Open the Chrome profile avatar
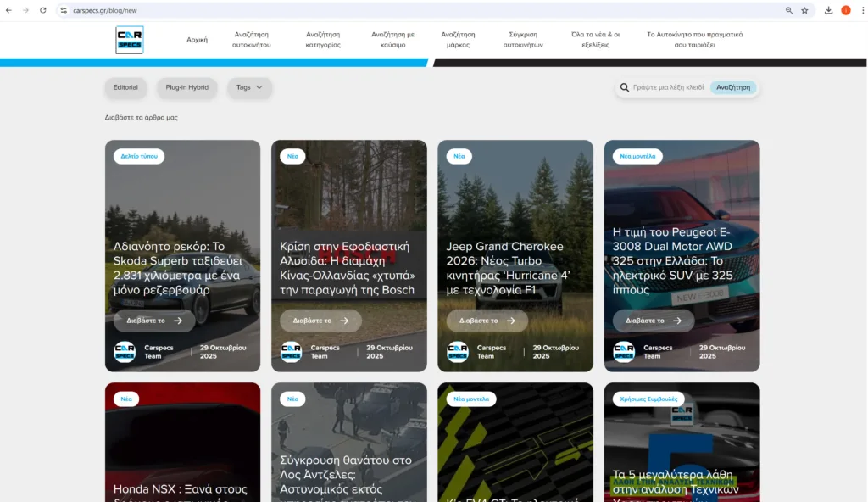The width and height of the screenshot is (868, 502). click(845, 10)
